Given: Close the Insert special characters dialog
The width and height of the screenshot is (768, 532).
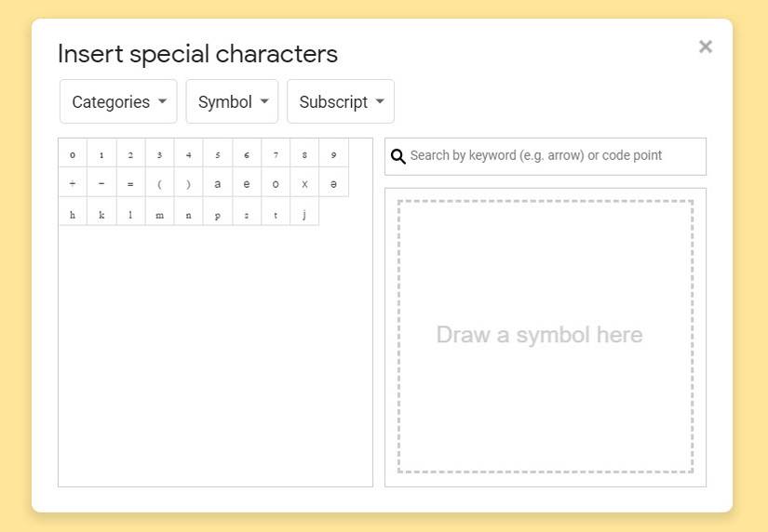Looking at the screenshot, I should (706, 47).
